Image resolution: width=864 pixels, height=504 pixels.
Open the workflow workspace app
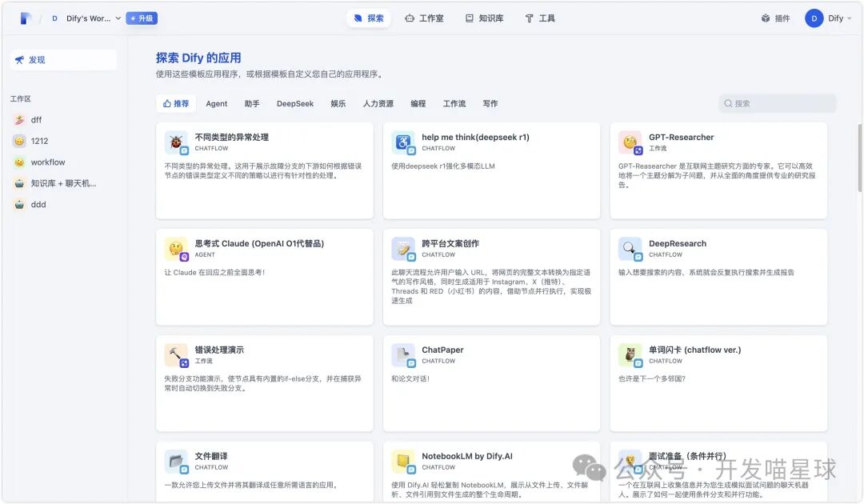click(63, 162)
